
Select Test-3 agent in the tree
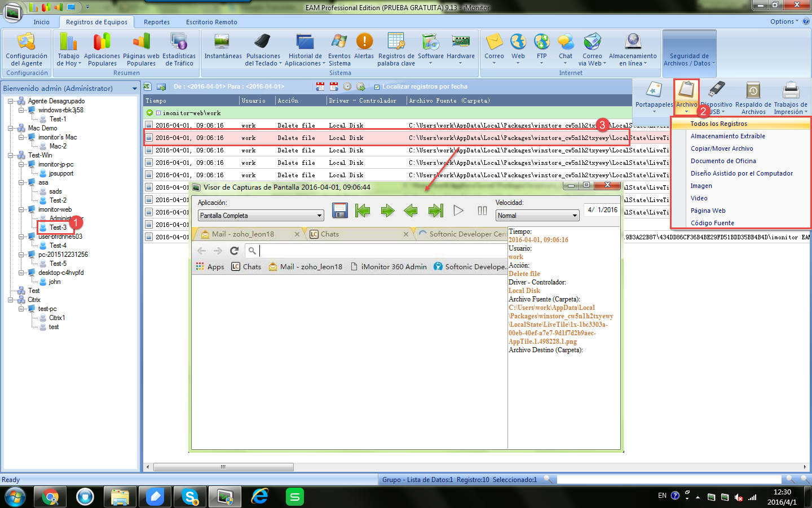click(x=58, y=227)
